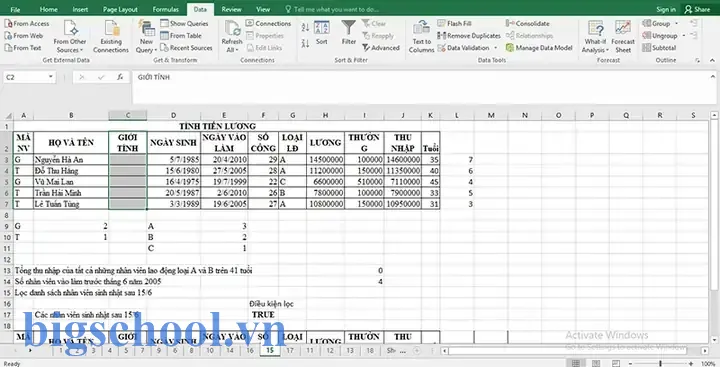Screen dimensions: 720x367
Task: Open Consolidate tool
Action: [x=527, y=23]
